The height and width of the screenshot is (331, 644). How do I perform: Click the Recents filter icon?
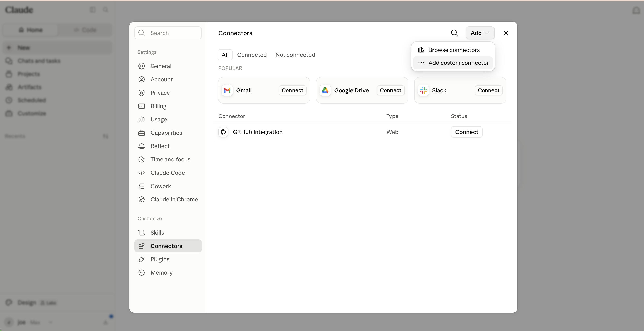[x=105, y=136]
